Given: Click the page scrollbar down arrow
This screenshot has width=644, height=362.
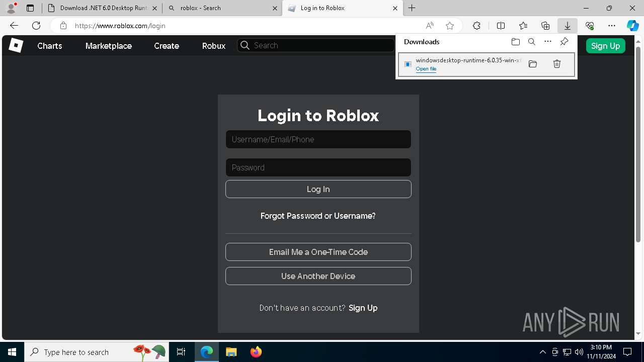Looking at the screenshot, I should 638,334.
